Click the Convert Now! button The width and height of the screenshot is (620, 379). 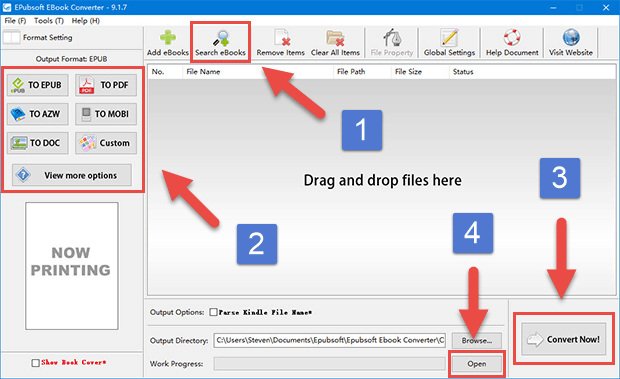563,339
